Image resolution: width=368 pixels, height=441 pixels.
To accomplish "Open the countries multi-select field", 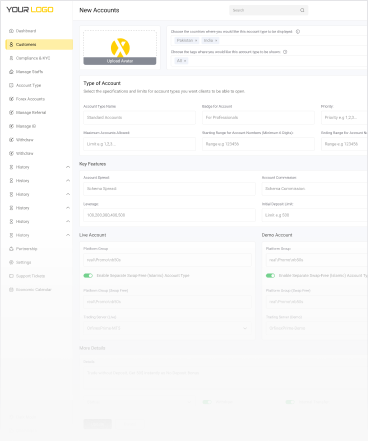I will (x=268, y=40).
